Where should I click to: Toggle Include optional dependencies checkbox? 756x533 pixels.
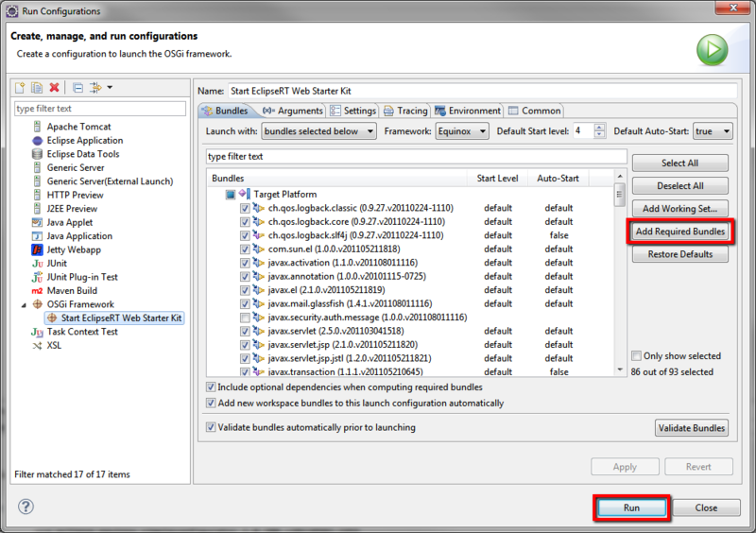(x=211, y=387)
